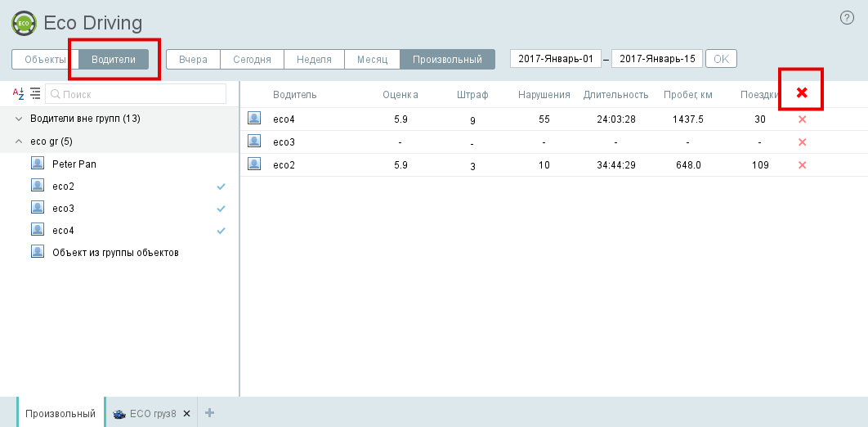
Task: Add a new tab with plus icon
Action: (209, 413)
